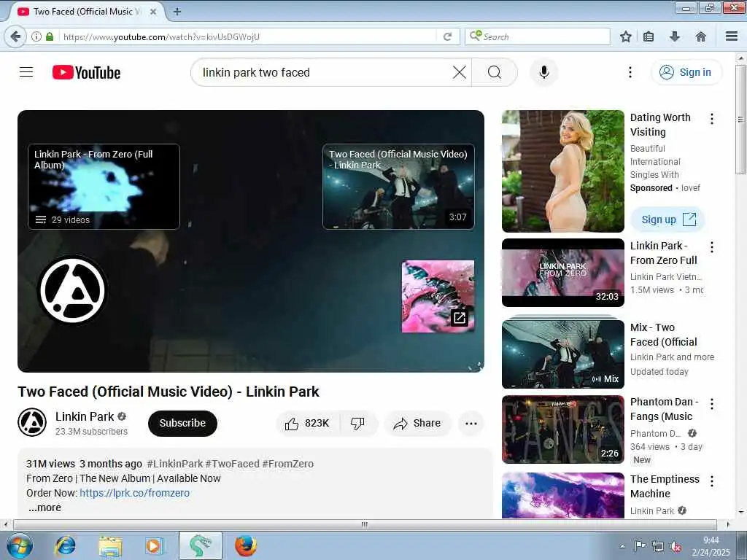Open the Windows Start menu
The width and height of the screenshot is (747, 560).
coord(19,545)
